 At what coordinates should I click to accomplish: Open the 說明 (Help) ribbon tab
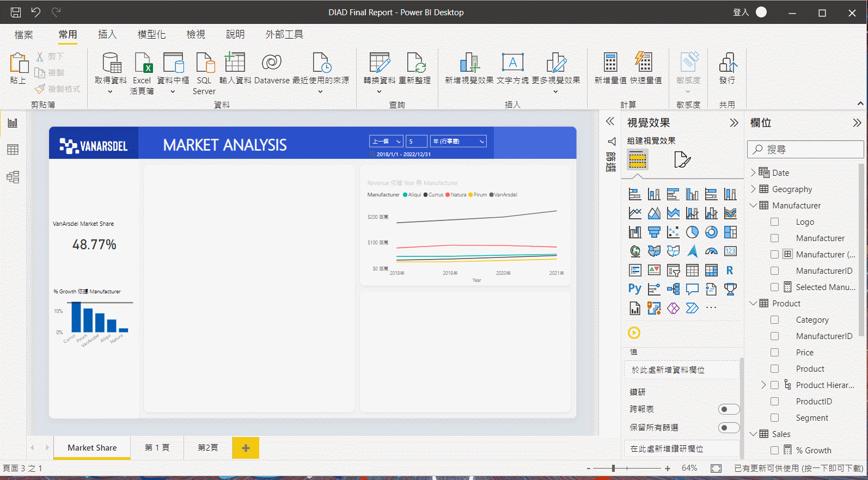235,34
